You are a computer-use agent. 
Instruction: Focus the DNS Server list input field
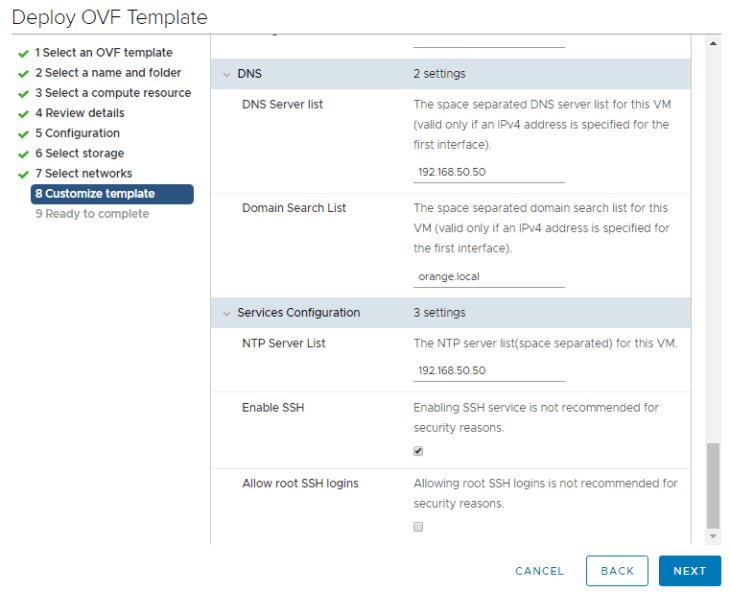[x=489, y=172]
